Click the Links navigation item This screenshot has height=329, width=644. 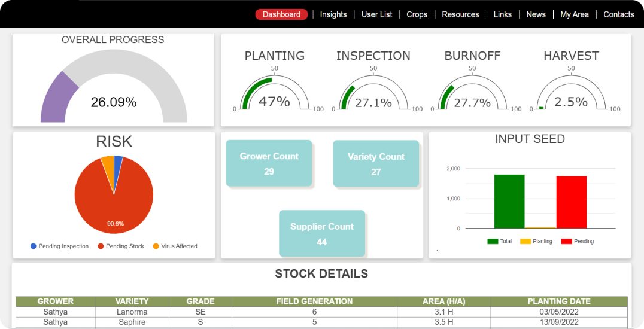[502, 14]
